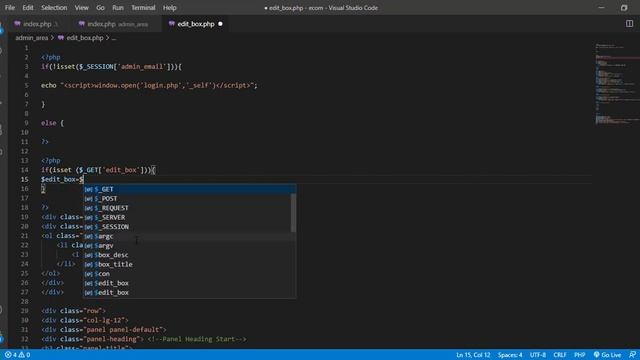Change language mode via PHP
The width and height of the screenshot is (640, 360).
pyautogui.click(x=579, y=355)
